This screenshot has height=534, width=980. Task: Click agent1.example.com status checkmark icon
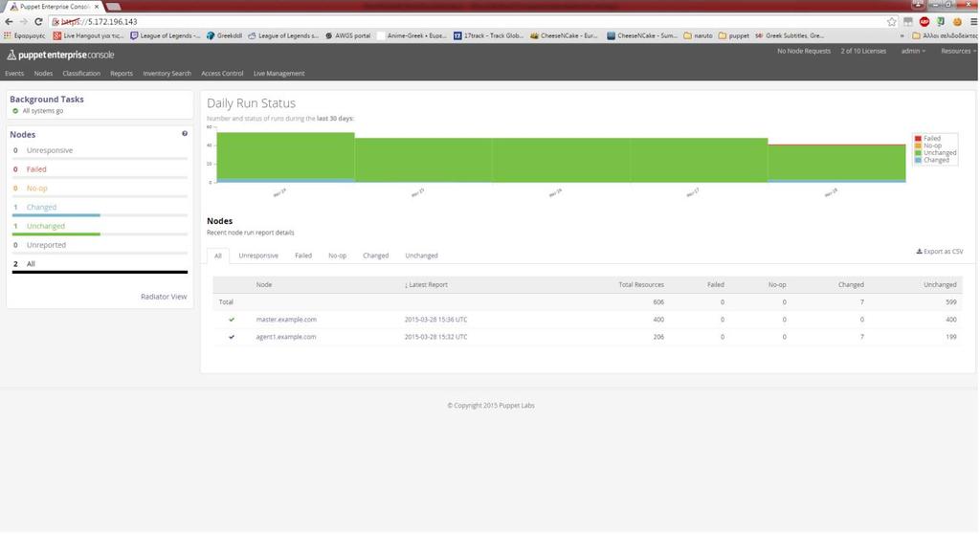(x=232, y=337)
